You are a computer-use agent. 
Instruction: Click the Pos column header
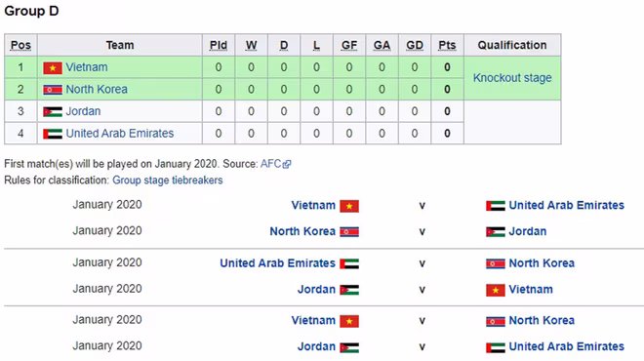(x=20, y=45)
